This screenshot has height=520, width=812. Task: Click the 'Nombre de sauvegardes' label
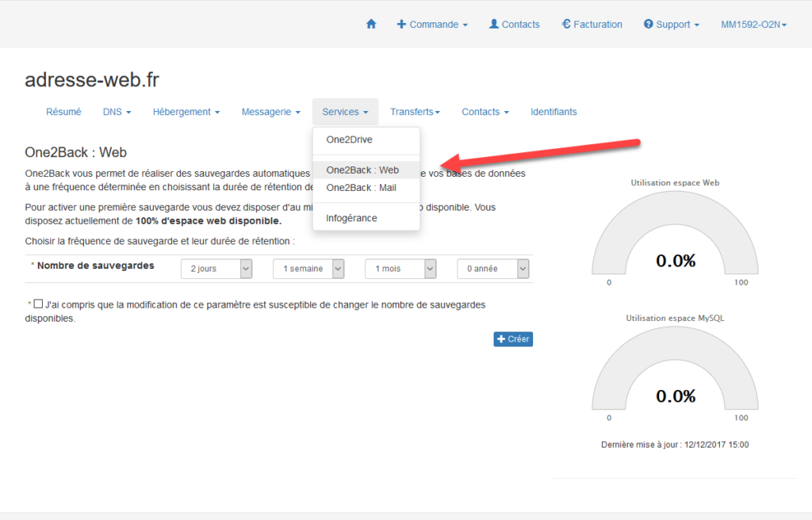[95, 266]
